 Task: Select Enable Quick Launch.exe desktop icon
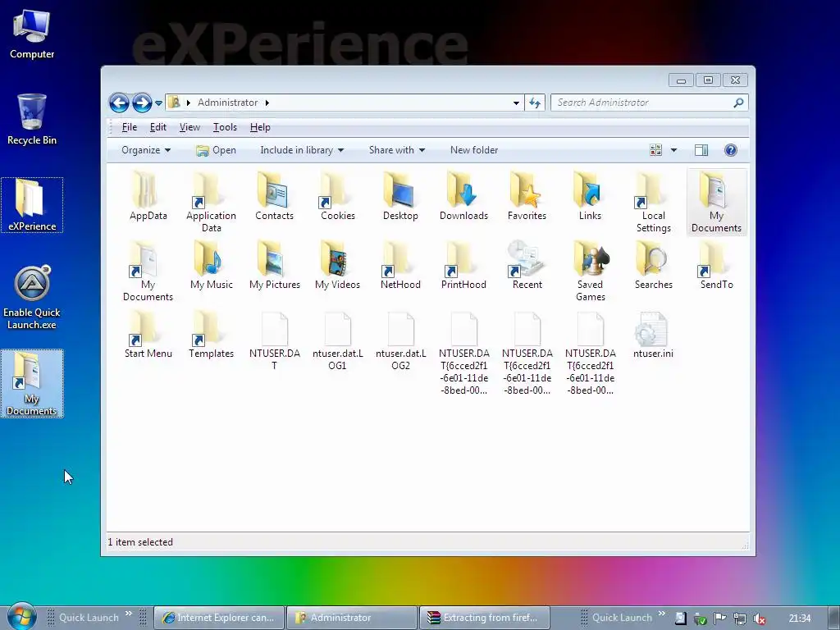click(x=32, y=297)
